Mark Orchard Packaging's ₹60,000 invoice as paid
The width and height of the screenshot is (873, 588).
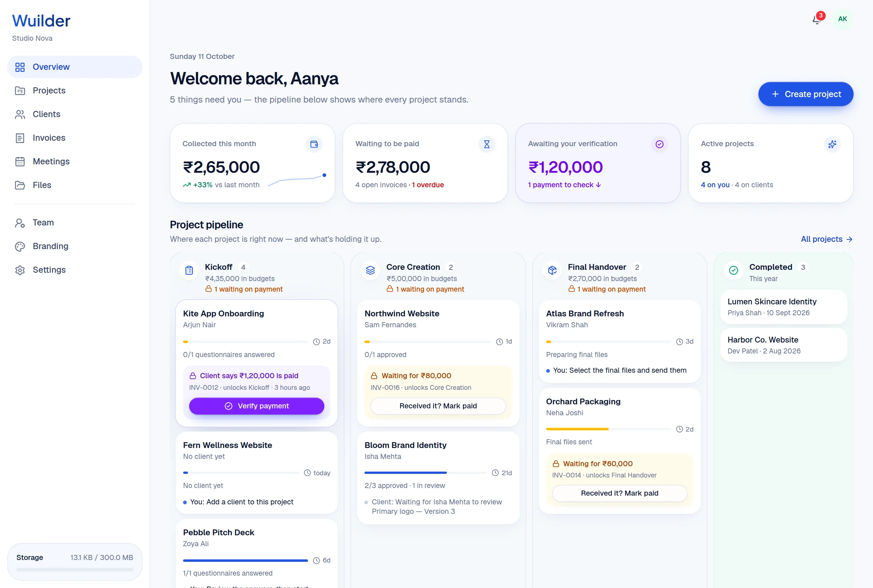pos(619,493)
